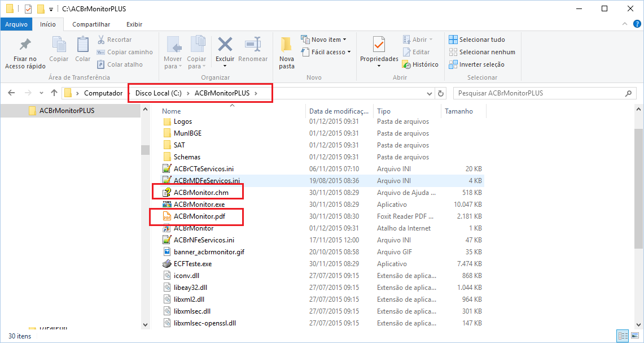
Task: Sort by the Tipo column header
Action: click(384, 111)
